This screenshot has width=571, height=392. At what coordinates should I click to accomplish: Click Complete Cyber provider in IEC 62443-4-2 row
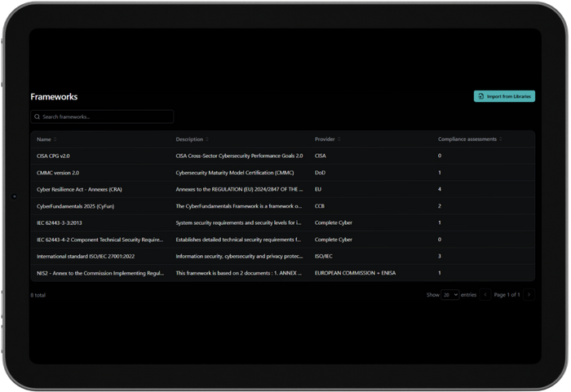click(333, 240)
